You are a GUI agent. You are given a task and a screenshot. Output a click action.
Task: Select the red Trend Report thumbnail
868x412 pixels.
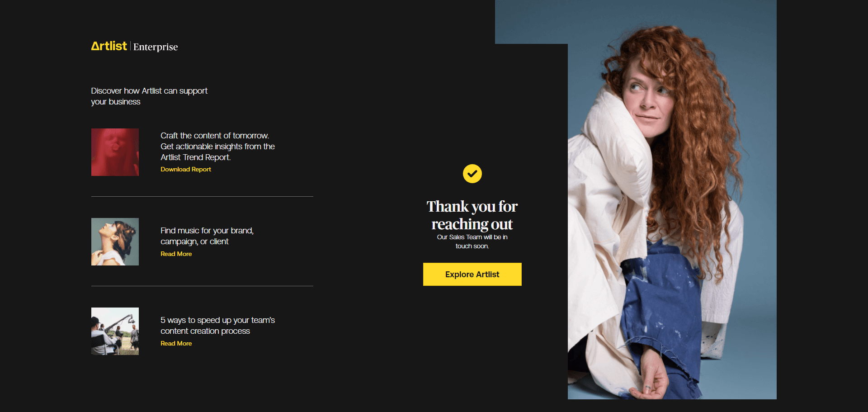(x=115, y=152)
